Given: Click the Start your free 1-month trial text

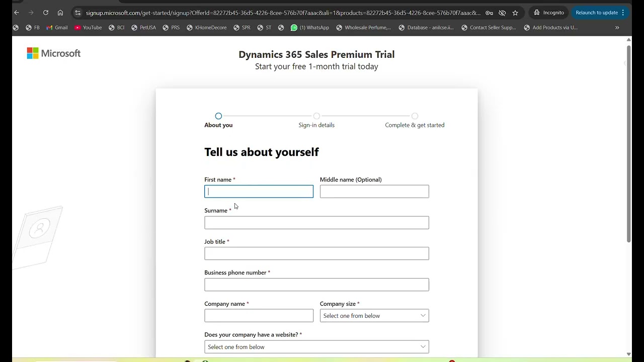Looking at the screenshot, I should [316, 66].
